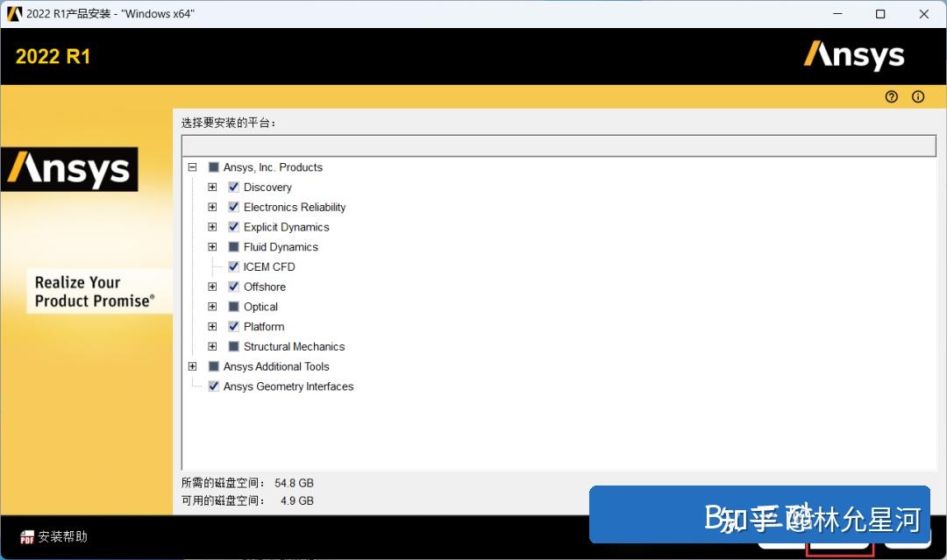This screenshot has width=947, height=560.
Task: Open the help question mark icon
Action: click(891, 96)
